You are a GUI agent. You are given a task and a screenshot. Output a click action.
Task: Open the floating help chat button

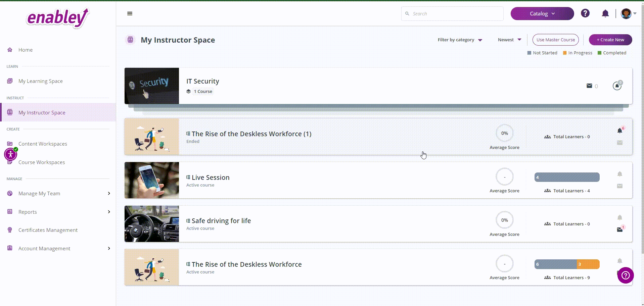(625, 275)
